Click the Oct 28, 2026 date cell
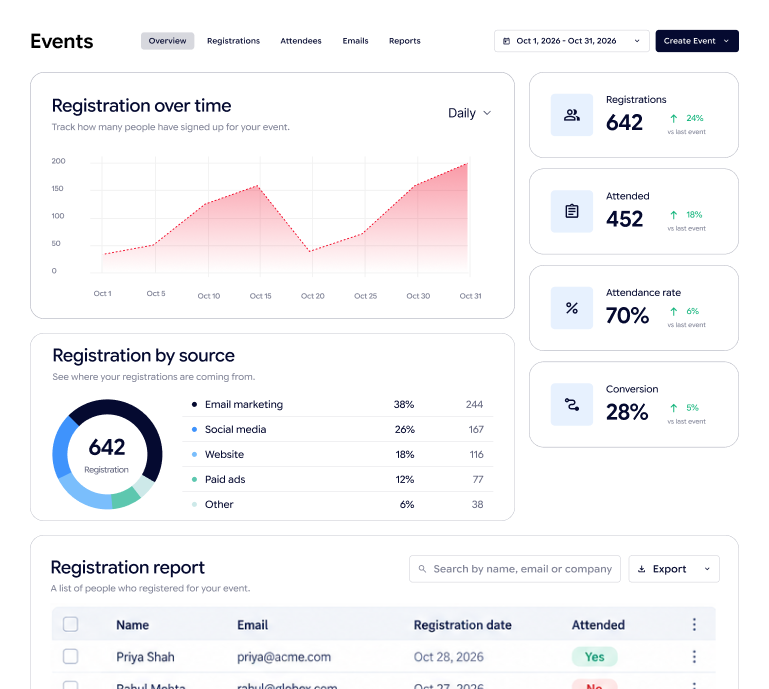 448,657
